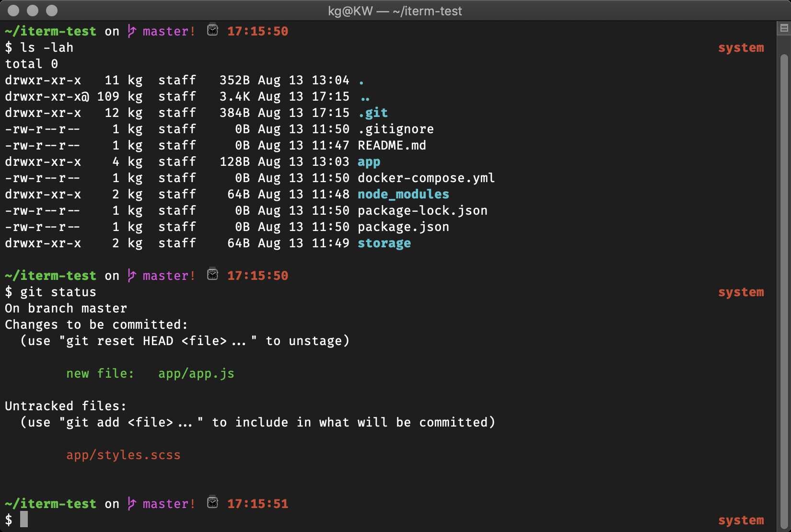Click the 'storage' directory name
This screenshot has height=532, width=791.
pos(384,243)
